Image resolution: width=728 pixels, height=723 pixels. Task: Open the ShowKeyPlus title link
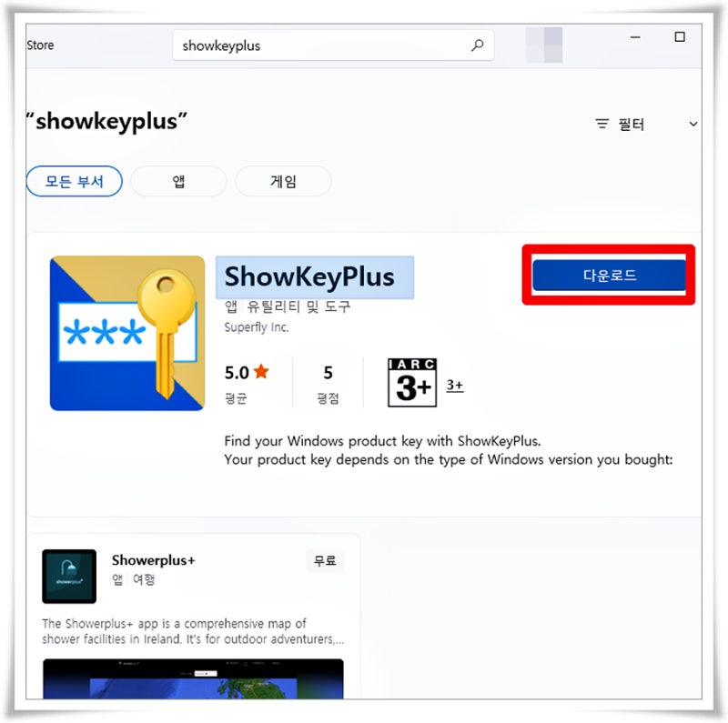309,276
